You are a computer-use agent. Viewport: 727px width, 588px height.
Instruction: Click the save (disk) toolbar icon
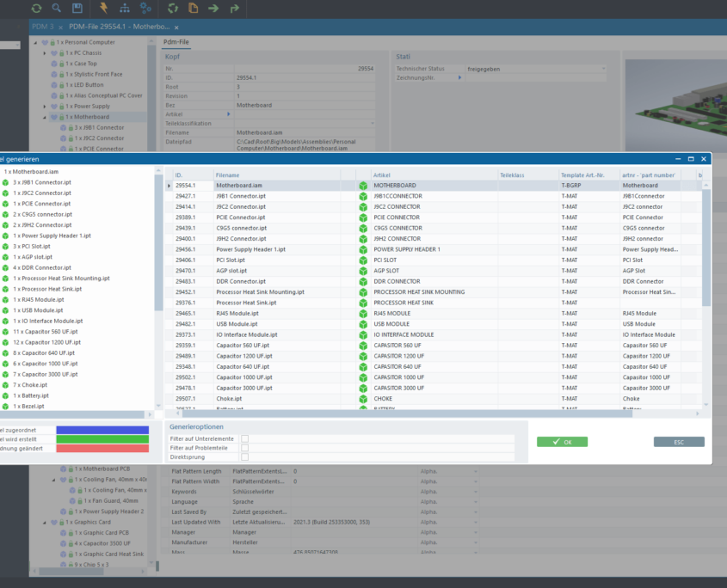point(77,8)
